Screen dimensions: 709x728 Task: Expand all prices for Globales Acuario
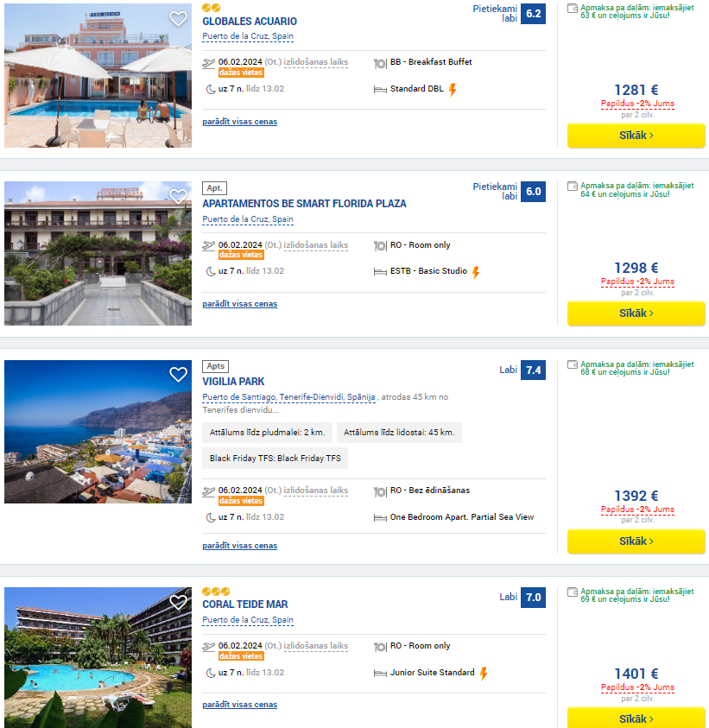point(239,122)
